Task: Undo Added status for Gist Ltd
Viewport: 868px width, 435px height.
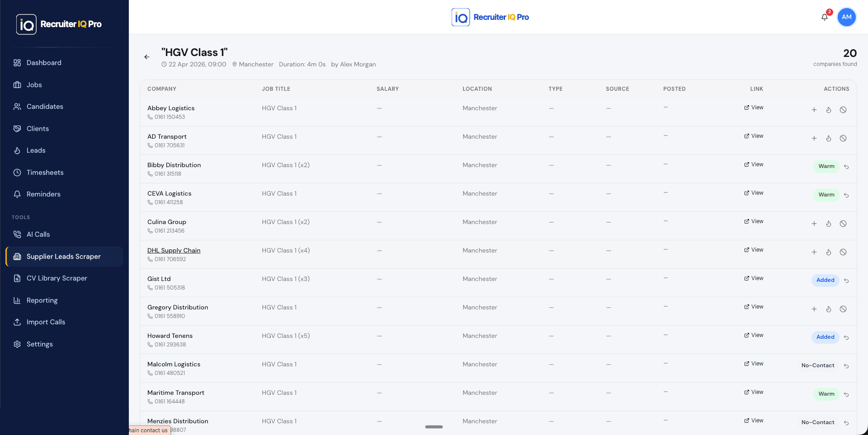Action: pyautogui.click(x=846, y=281)
